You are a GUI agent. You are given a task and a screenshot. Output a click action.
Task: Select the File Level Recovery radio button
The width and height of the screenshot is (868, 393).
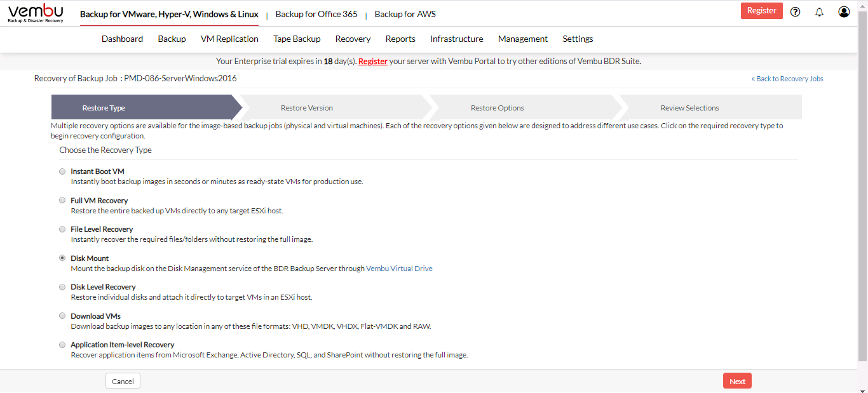(62, 229)
